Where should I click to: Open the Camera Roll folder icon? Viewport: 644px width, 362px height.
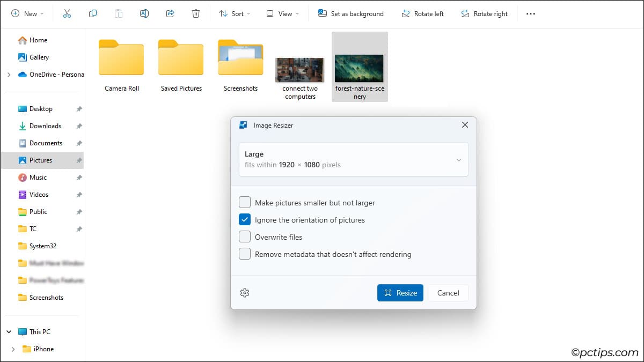[x=121, y=57]
